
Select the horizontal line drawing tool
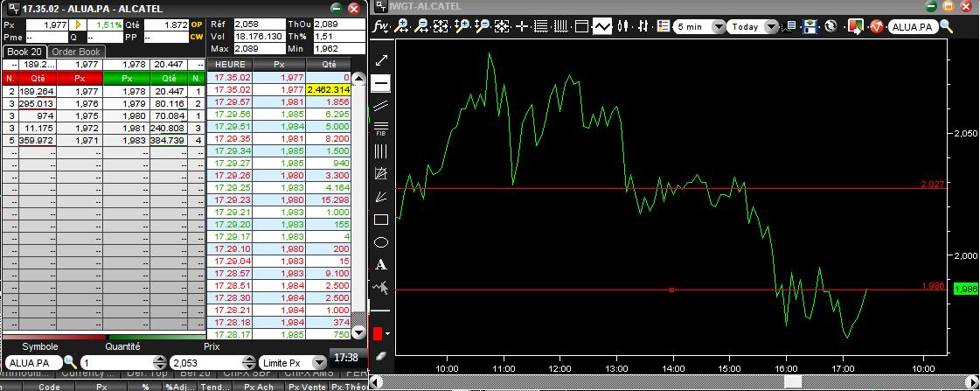tap(380, 83)
